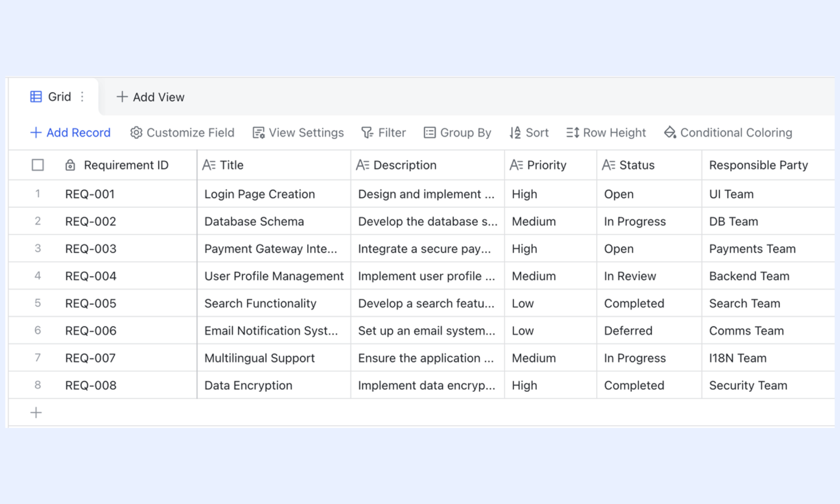Select the REQ-006 cell
Image resolution: width=840 pixels, height=504 pixels.
pyautogui.click(x=127, y=331)
